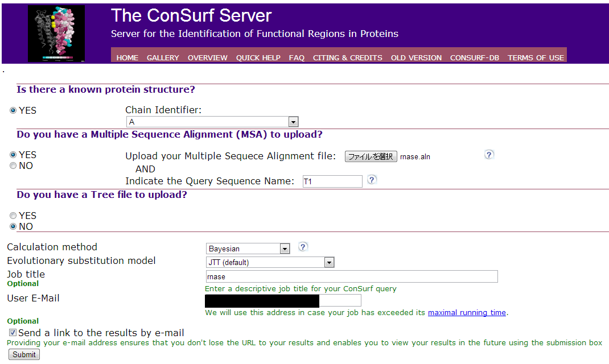The width and height of the screenshot is (609, 364).
Task: Click the Job title text field
Action: click(351, 277)
